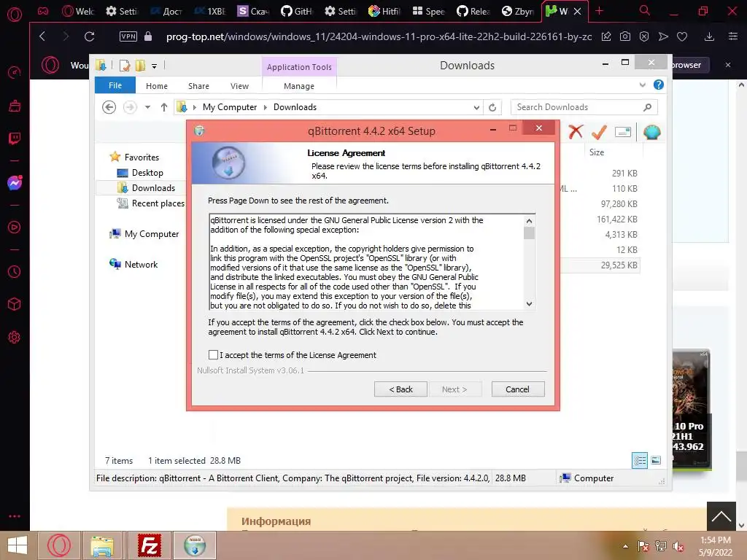Add page to bookmarks heart icon
Viewport: 747px width, 560px height.
click(x=682, y=36)
